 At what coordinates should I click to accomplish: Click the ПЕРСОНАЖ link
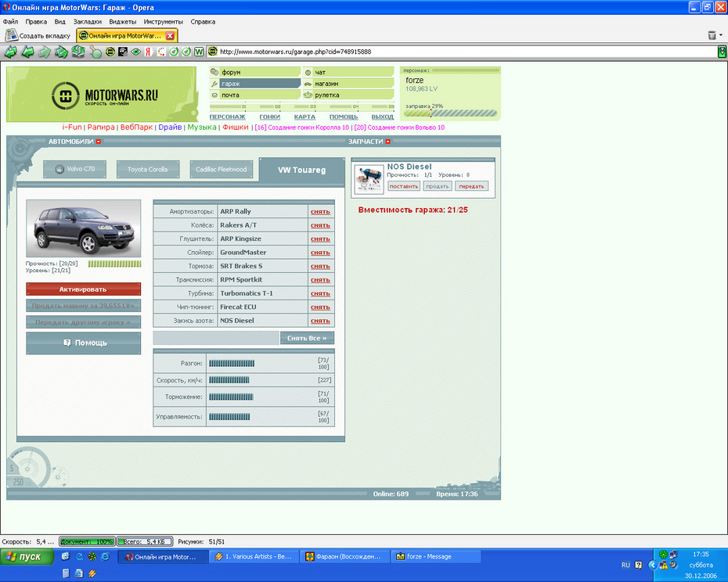pos(227,117)
